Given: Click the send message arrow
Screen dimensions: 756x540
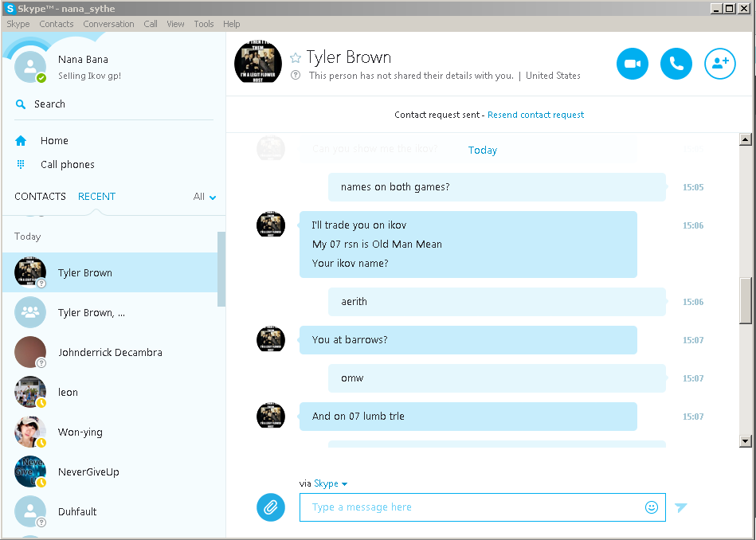Looking at the screenshot, I should click(681, 507).
